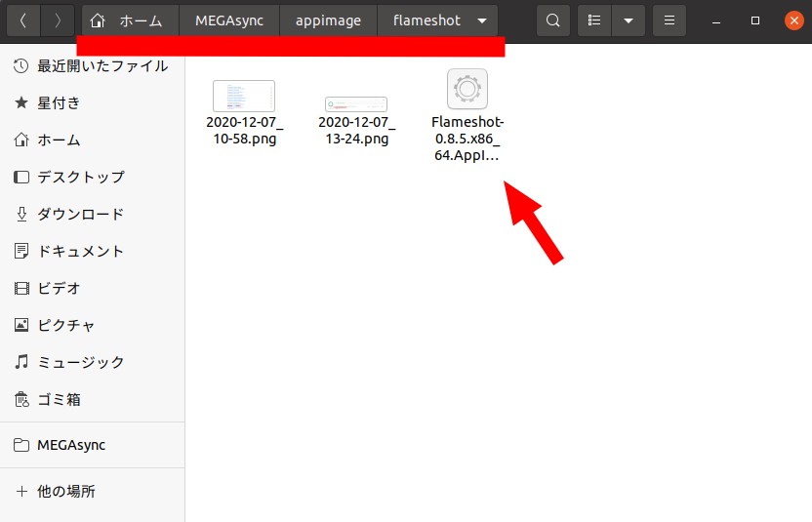Click the film icon for ビデオ
This screenshot has width=812, height=522.
(21, 288)
